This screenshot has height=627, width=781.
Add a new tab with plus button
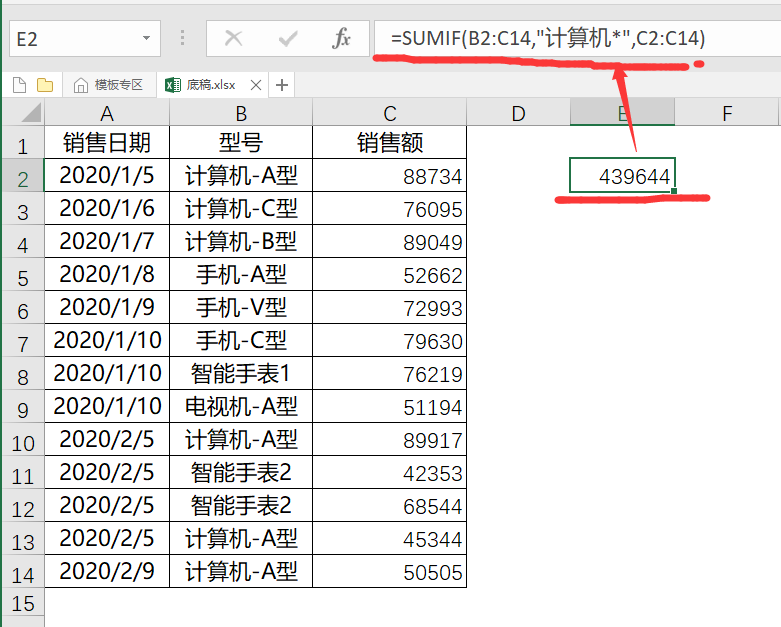coord(282,85)
